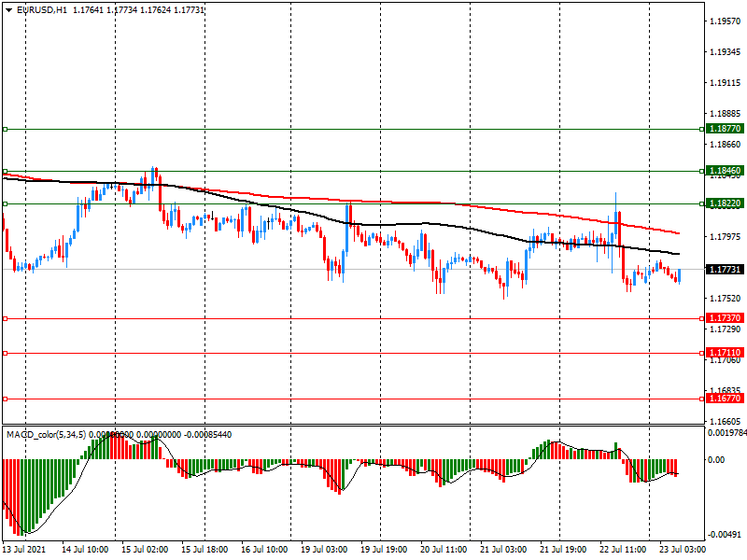Select the 1.17110 red support price label
Viewport: 747px width, 560px height.
pos(726,353)
